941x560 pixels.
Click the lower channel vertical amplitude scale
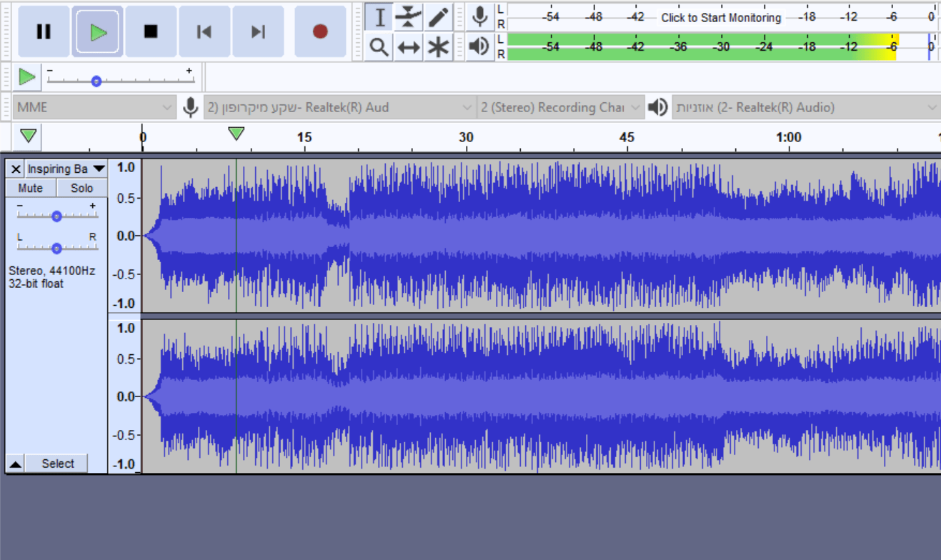click(125, 396)
